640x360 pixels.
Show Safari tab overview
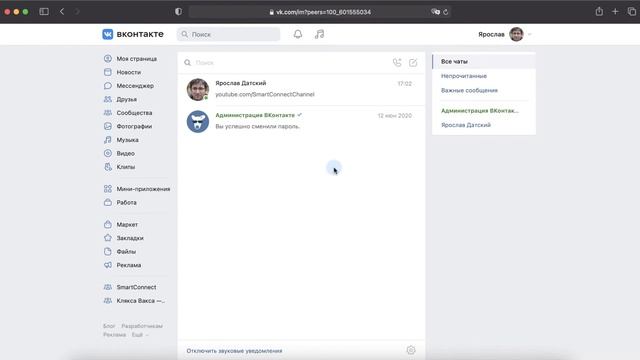(632, 12)
